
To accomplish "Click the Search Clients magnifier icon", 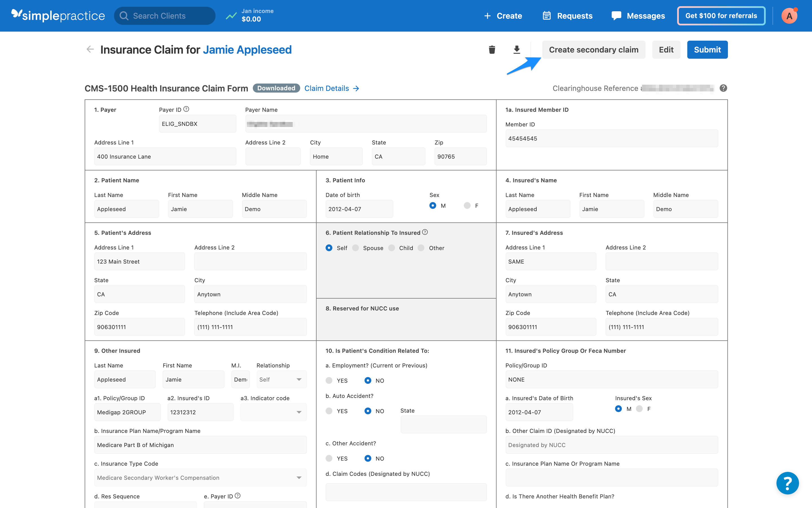I will [x=124, y=16].
